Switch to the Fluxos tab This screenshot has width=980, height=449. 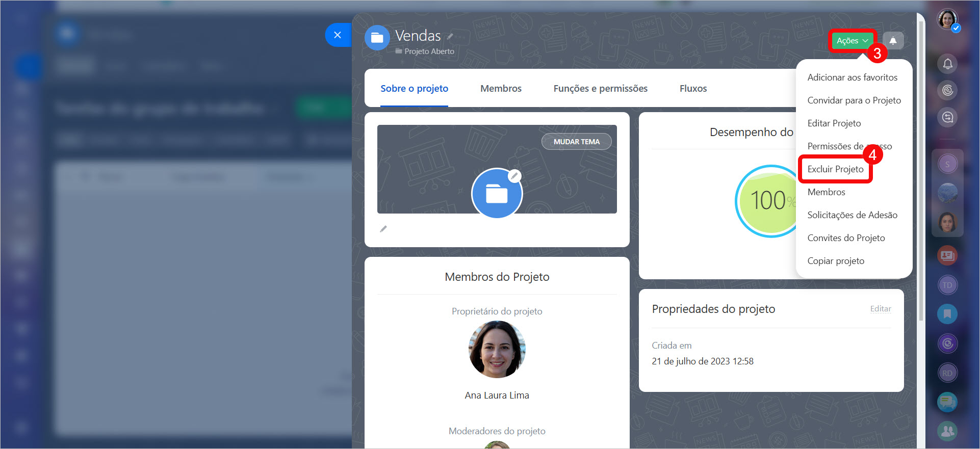tap(693, 89)
